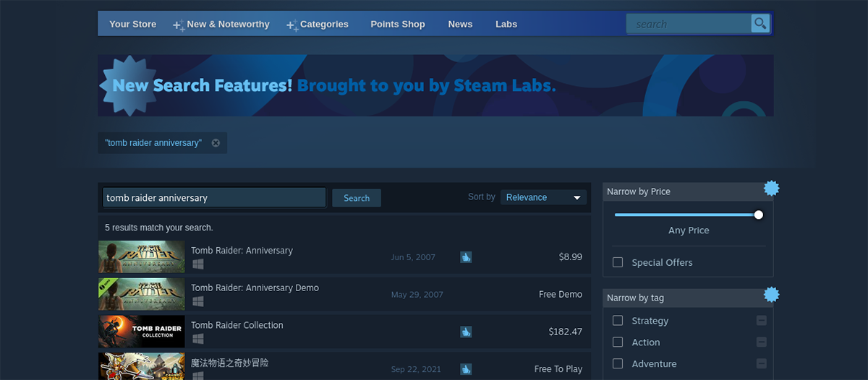The image size is (868, 380).
Task: Click the Windows icon under Anniversary Demo
Action: click(x=197, y=301)
